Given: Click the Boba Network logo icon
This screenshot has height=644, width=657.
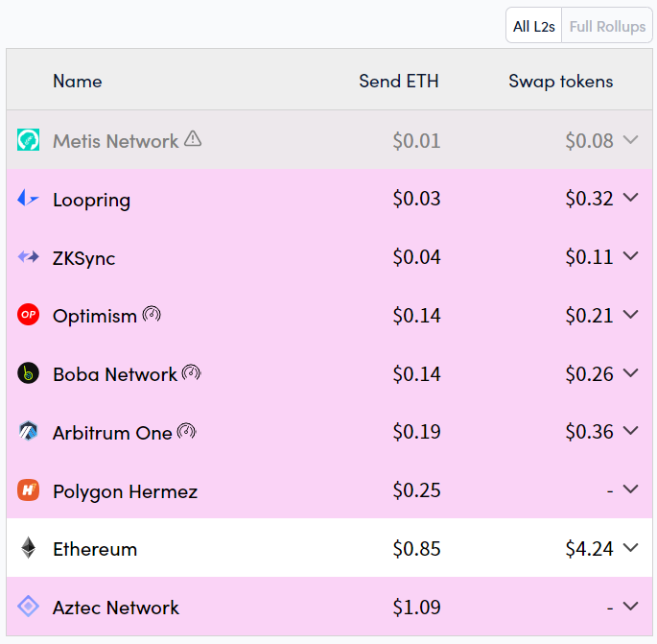Looking at the screenshot, I should pyautogui.click(x=28, y=373).
